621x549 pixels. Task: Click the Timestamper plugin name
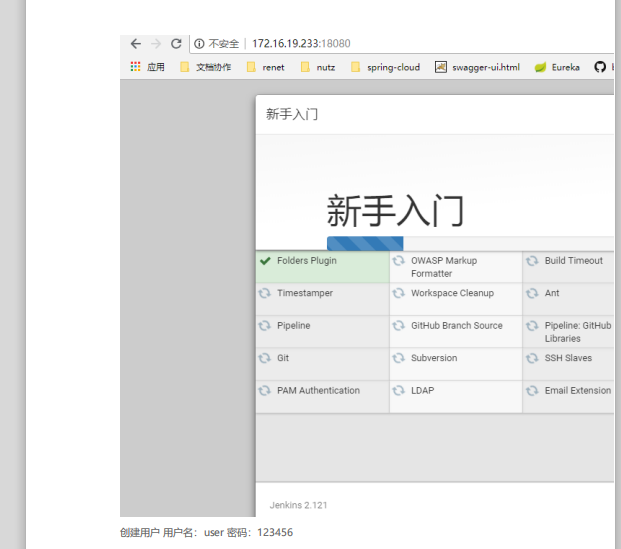[x=305, y=293]
